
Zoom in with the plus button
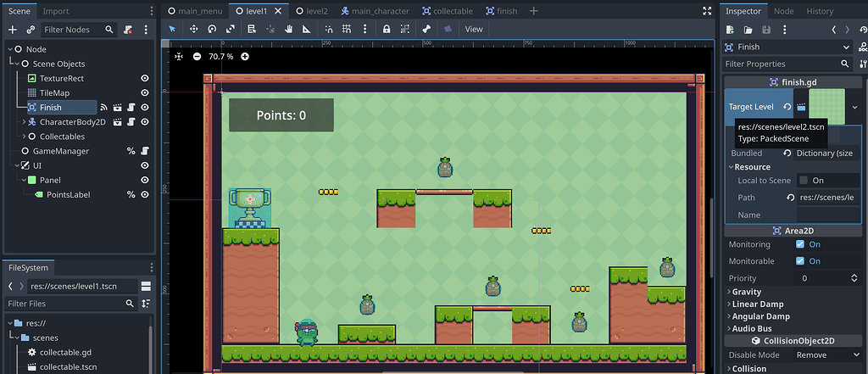point(245,57)
